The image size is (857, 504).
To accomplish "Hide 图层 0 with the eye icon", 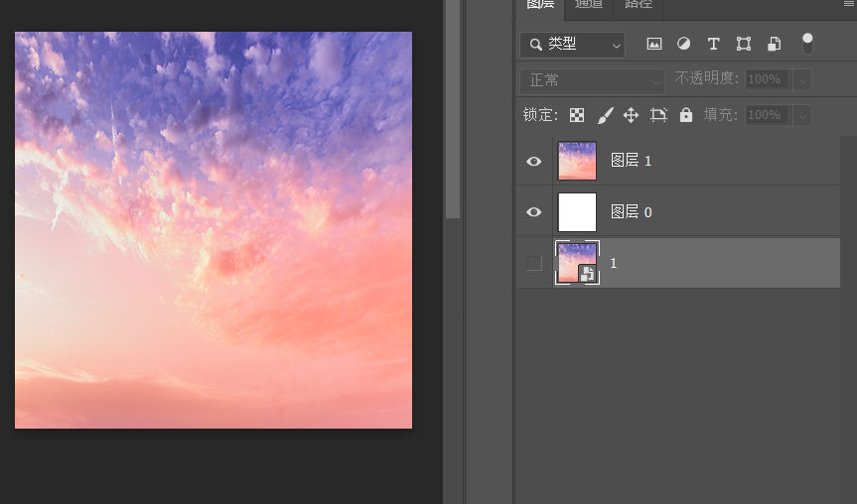I will tap(534, 212).
